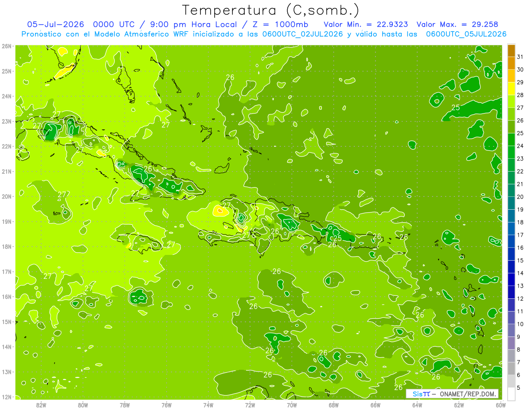This screenshot has width=532, height=411.
Task: Click the color scale value '20'
Action: pyautogui.click(x=520, y=197)
